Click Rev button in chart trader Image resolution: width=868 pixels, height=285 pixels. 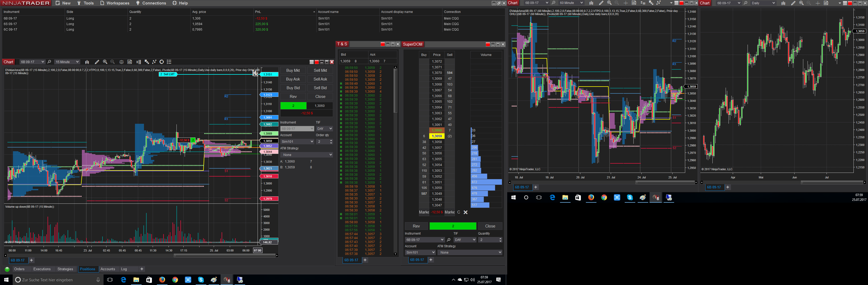click(x=293, y=97)
